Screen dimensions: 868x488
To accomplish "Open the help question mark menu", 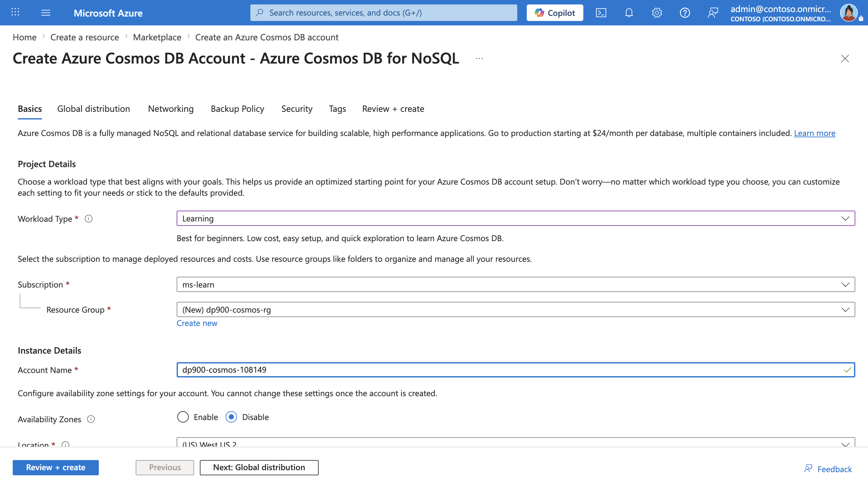I will click(685, 13).
